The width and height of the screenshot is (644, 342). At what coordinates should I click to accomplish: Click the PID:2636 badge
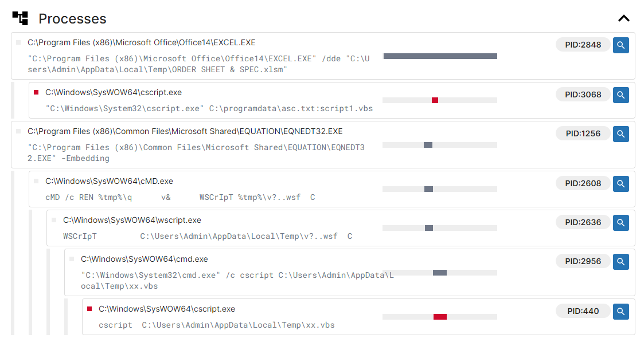tap(583, 222)
